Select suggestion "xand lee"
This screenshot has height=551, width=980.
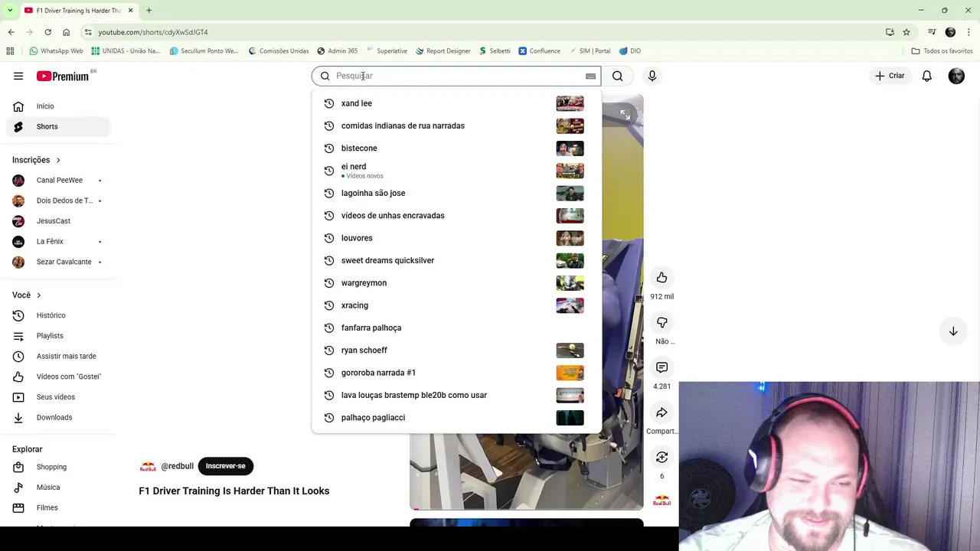pos(456,103)
